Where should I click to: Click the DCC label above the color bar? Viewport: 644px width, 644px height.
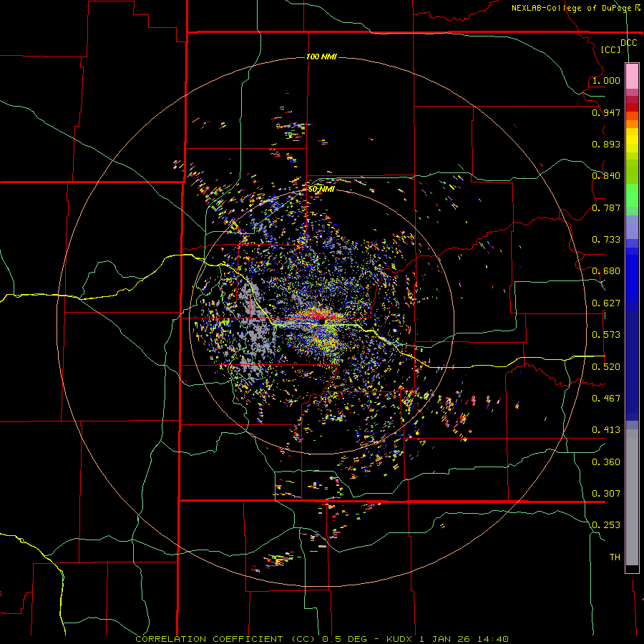[628, 43]
